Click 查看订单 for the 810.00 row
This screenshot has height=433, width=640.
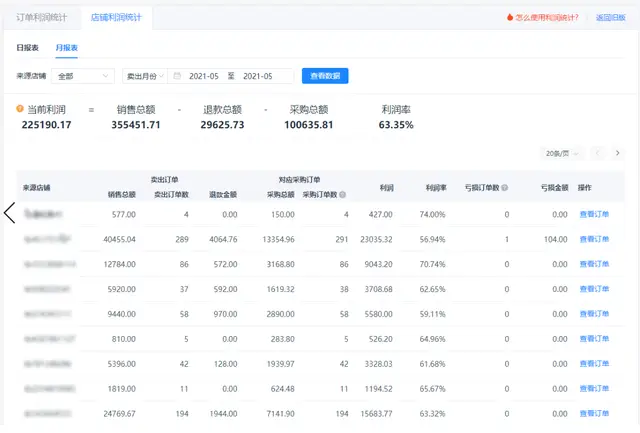tap(594, 339)
